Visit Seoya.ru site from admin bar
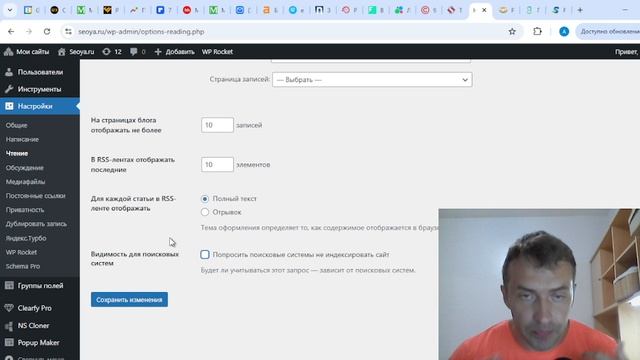Image resolution: width=640 pixels, height=360 pixels. tap(76, 52)
